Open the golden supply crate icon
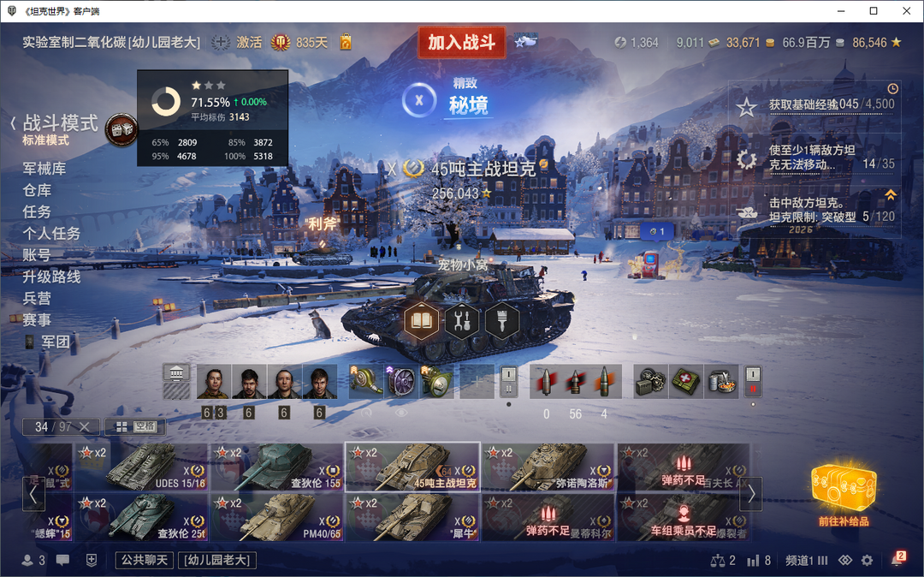 [844, 487]
